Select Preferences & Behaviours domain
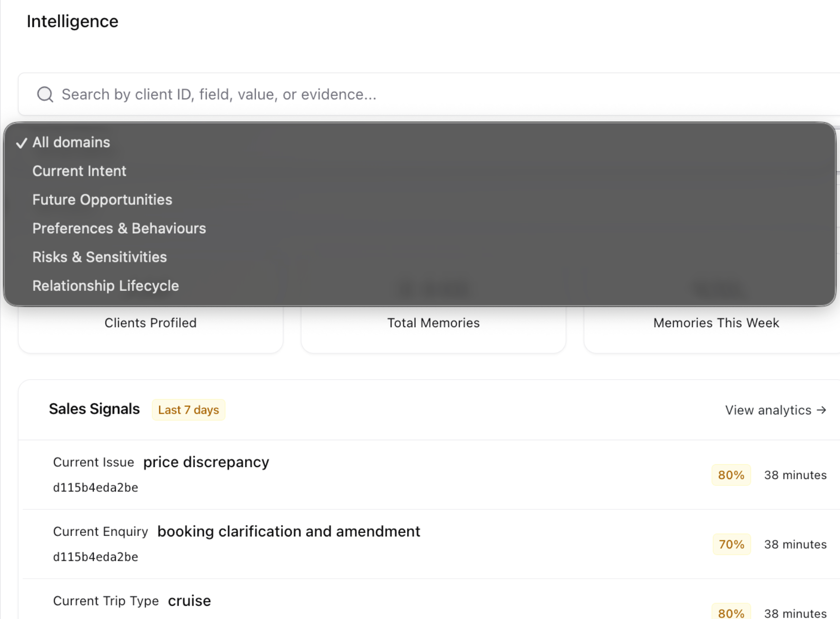The height and width of the screenshot is (619, 840). pos(420,228)
